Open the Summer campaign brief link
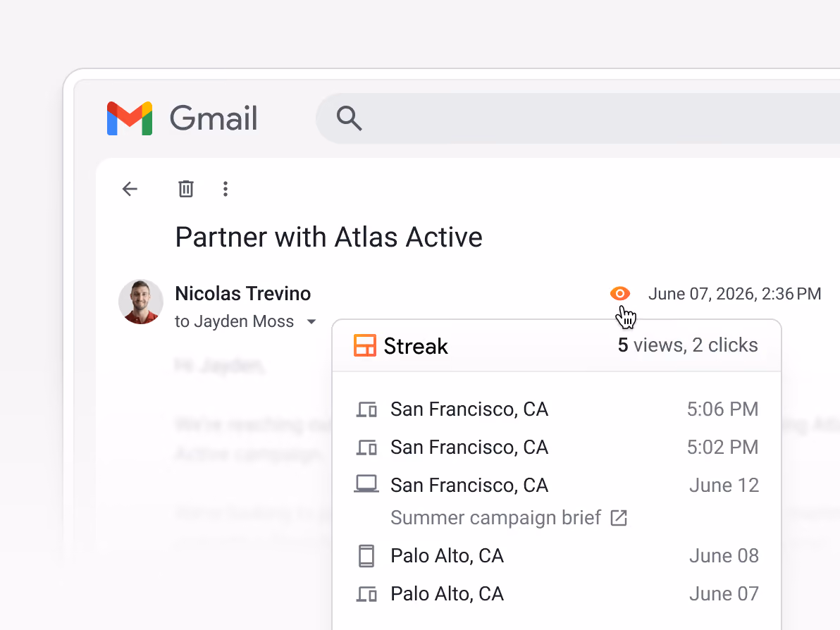Viewport: 840px width, 630px height. (x=495, y=518)
